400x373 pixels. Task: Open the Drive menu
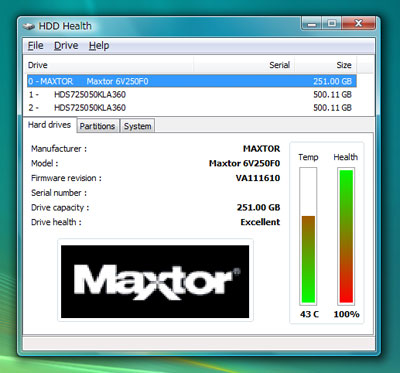point(66,46)
